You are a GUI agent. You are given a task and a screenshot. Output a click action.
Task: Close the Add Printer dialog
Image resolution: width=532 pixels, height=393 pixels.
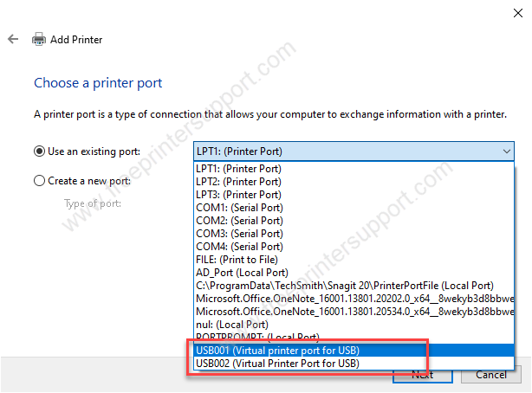(518, 13)
